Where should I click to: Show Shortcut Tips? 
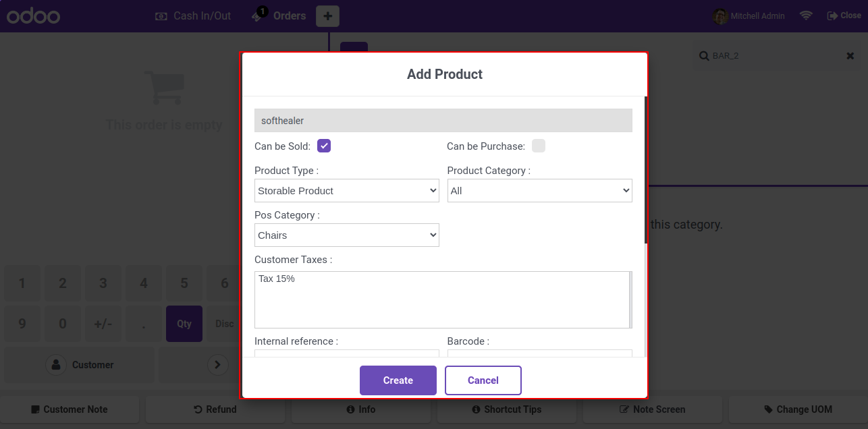coord(507,409)
